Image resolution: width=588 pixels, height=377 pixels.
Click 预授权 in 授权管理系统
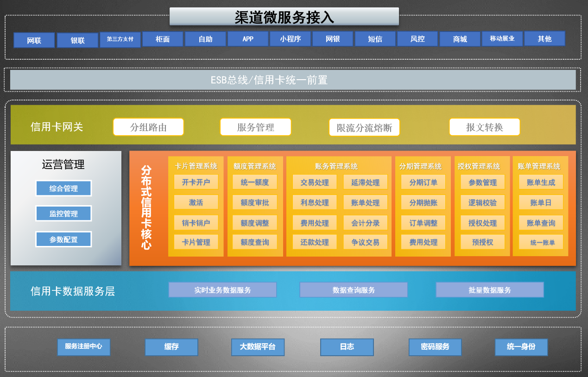point(482,242)
